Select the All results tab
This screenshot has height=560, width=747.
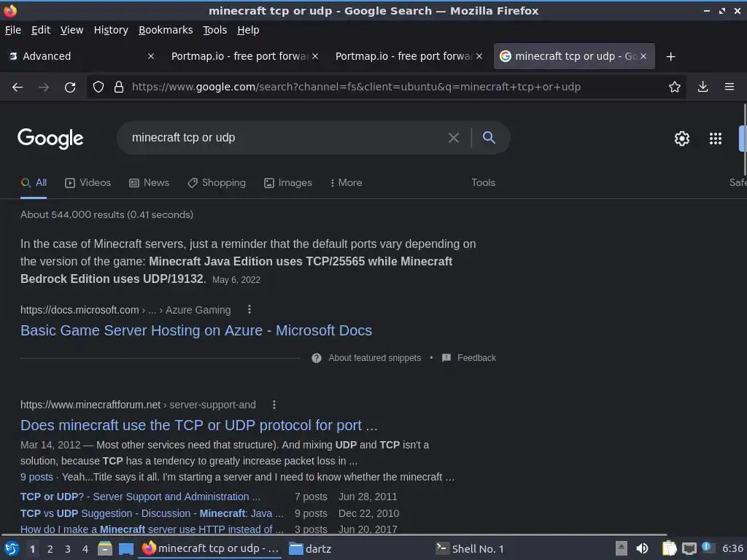click(x=34, y=183)
